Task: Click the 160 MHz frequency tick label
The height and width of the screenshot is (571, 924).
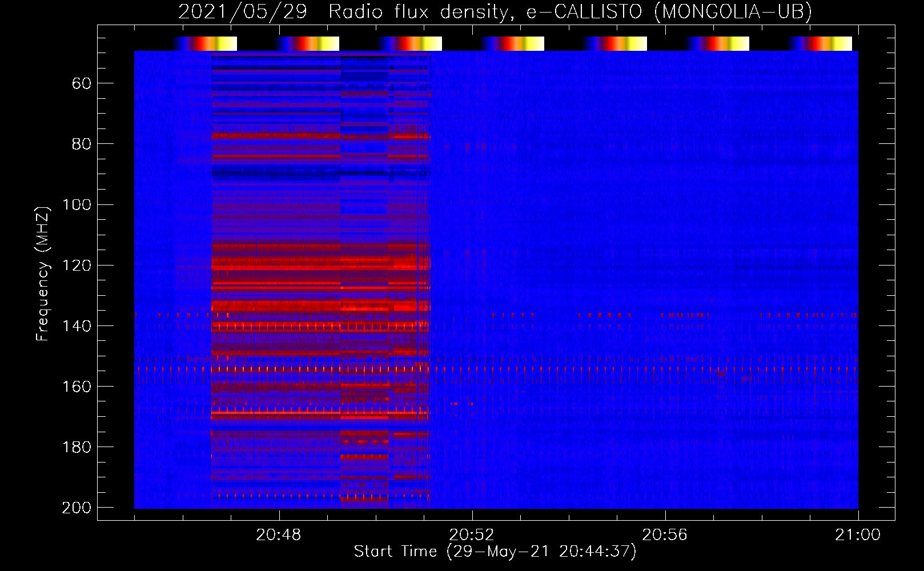Action: pos(77,386)
